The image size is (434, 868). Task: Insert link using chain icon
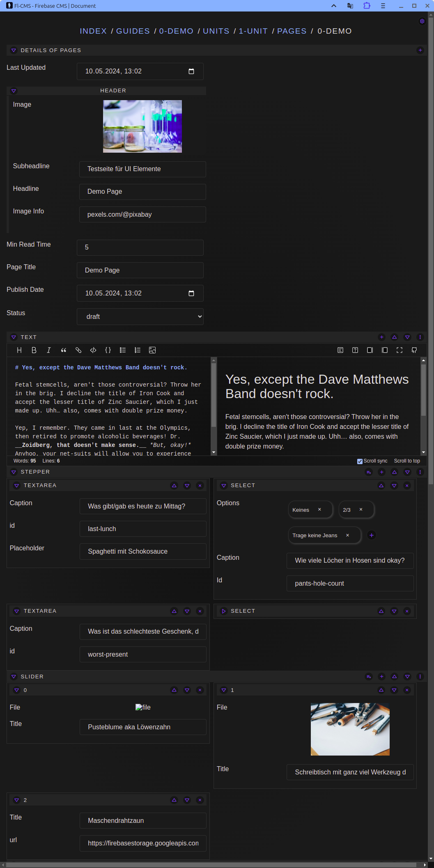tap(78, 350)
